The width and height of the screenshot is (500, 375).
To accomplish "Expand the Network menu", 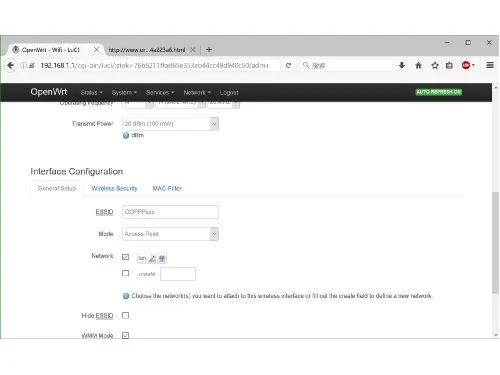I will point(197,92).
